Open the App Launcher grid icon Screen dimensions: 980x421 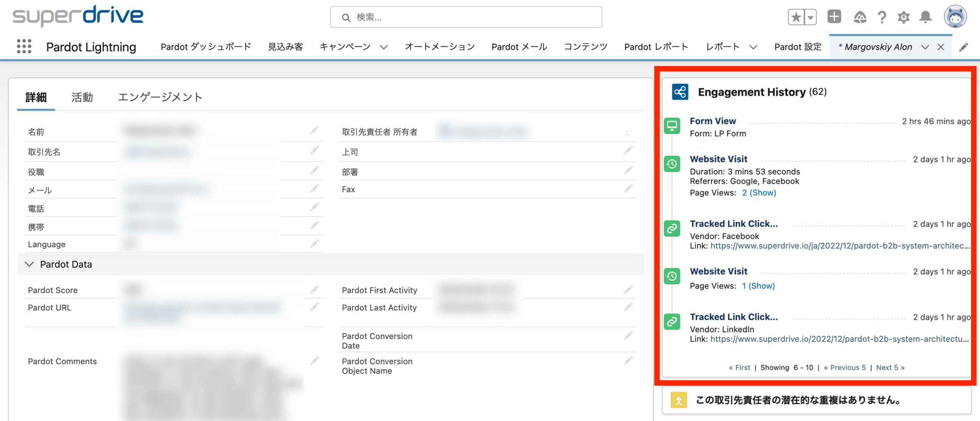click(24, 46)
